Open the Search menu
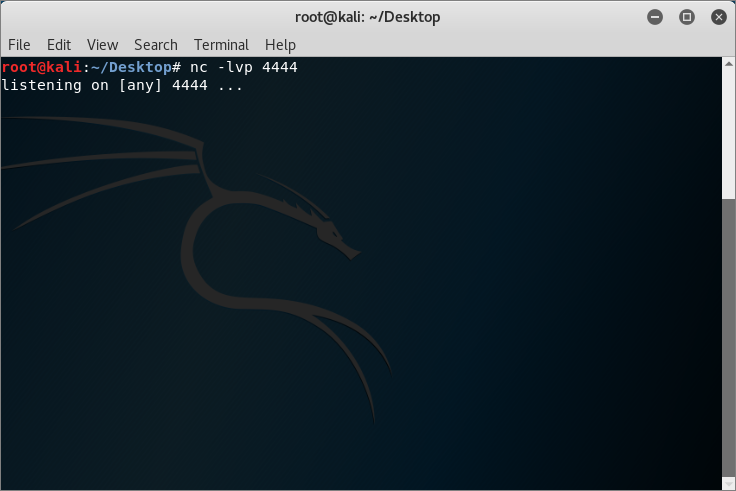The image size is (736, 491). 156,45
